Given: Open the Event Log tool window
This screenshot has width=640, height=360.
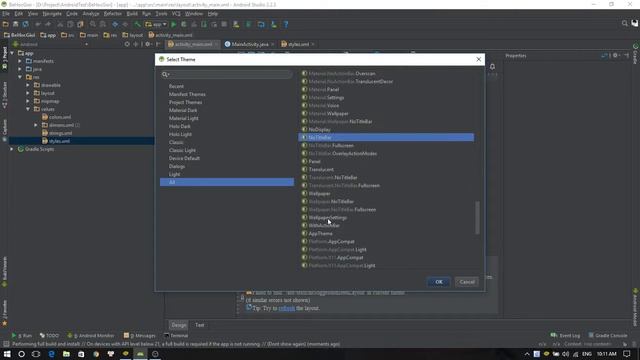Looking at the screenshot, I should point(565,336).
